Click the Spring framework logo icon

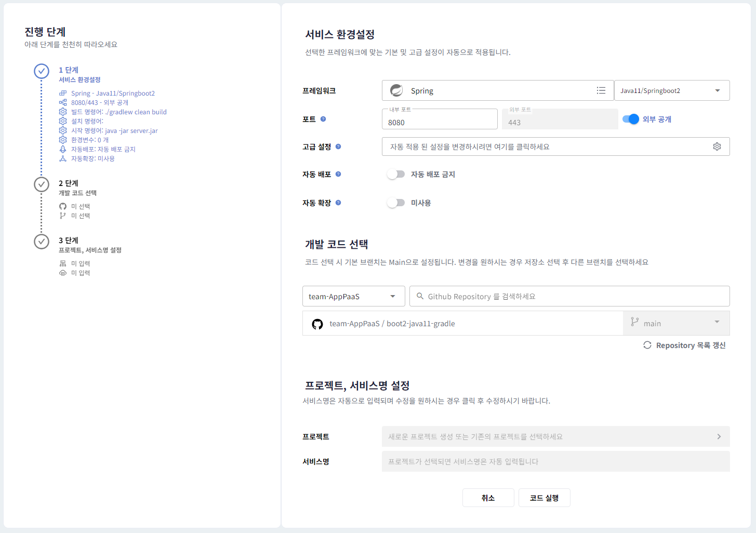pos(396,90)
